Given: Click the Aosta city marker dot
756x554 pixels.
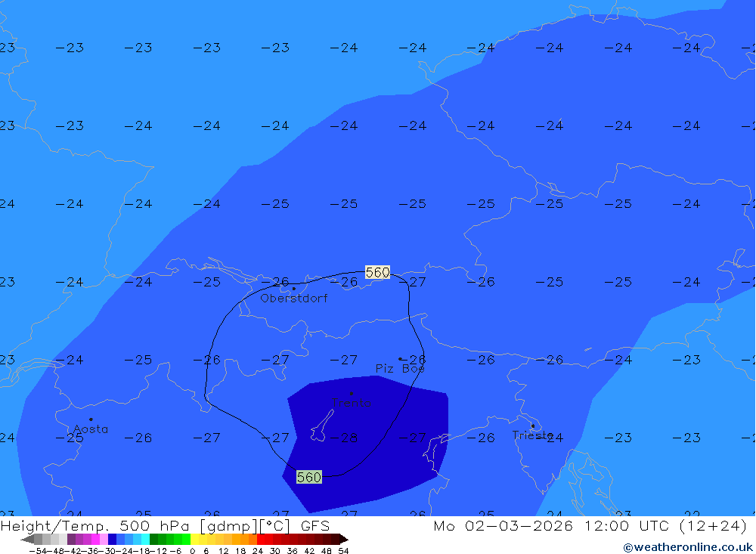Looking at the screenshot, I should coord(91,419).
